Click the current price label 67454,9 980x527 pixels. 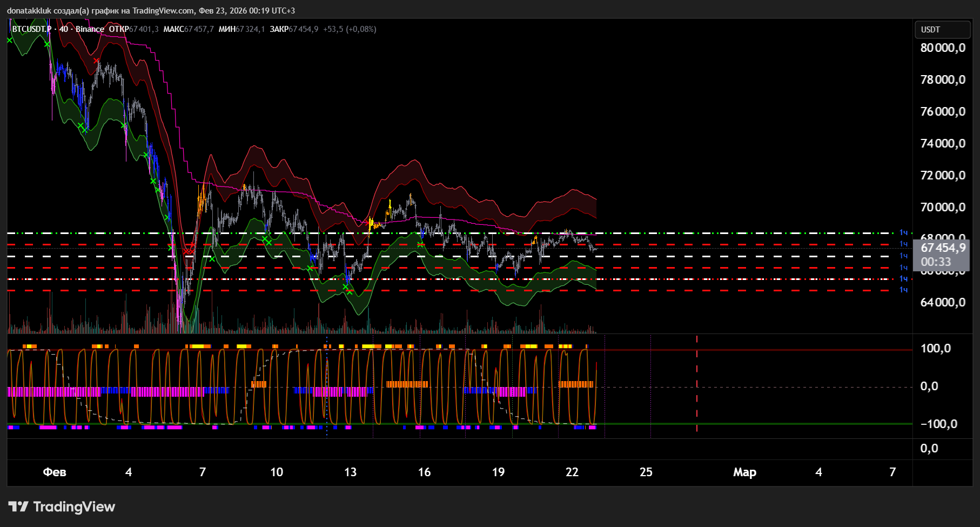coord(943,248)
